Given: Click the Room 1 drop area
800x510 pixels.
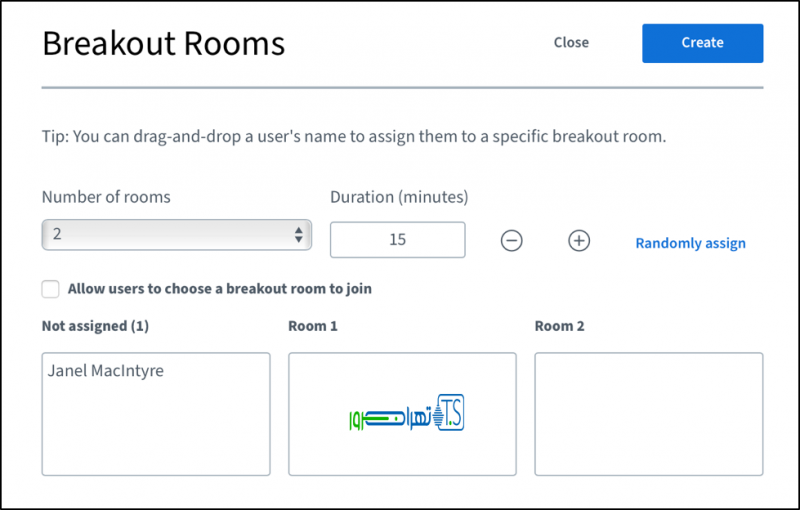Looking at the screenshot, I should point(402,450).
